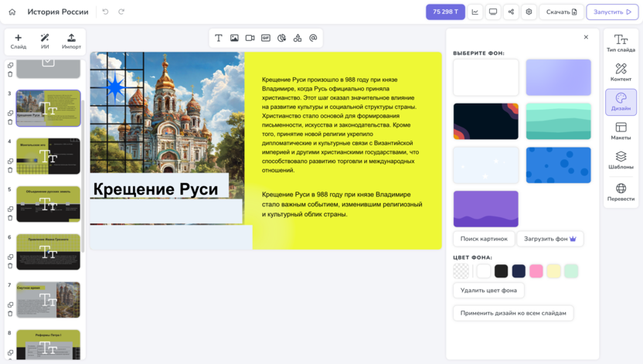The image size is (643, 364).
Task: Select slide 4 thumbnail Монгольское иго
Action: click(49, 156)
